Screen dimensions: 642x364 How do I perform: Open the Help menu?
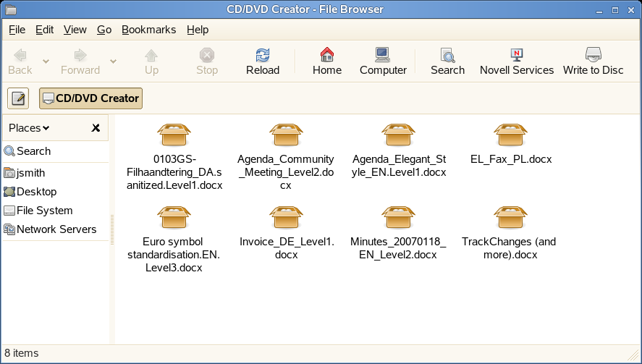pyautogui.click(x=198, y=30)
